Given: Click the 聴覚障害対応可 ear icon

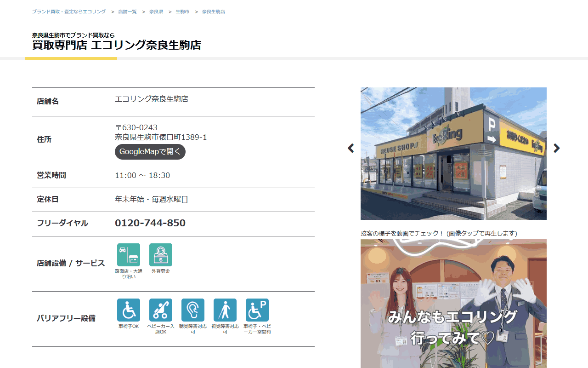Looking at the screenshot, I should point(193,310).
